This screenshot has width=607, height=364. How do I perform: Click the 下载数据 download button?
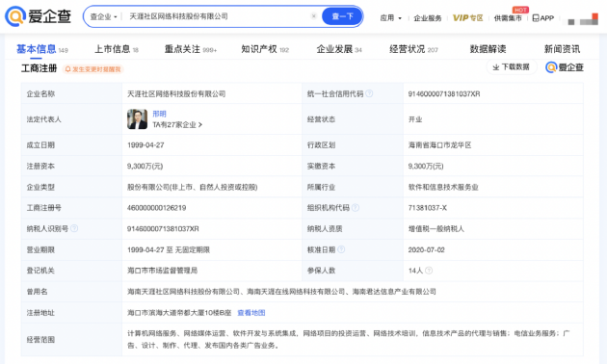tap(512, 66)
